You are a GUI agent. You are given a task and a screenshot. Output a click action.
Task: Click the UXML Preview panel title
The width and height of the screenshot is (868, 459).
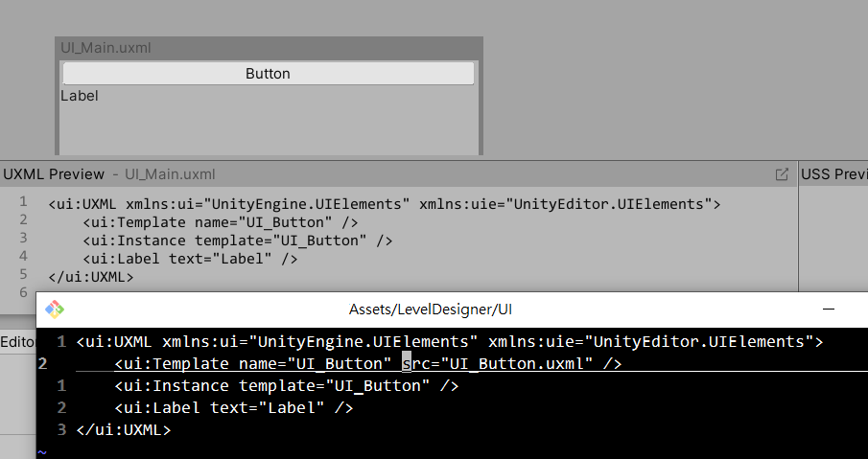[54, 174]
